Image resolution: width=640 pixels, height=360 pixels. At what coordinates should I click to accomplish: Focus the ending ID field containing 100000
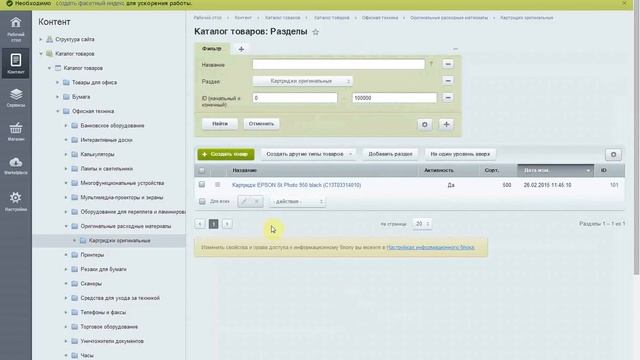(394, 98)
